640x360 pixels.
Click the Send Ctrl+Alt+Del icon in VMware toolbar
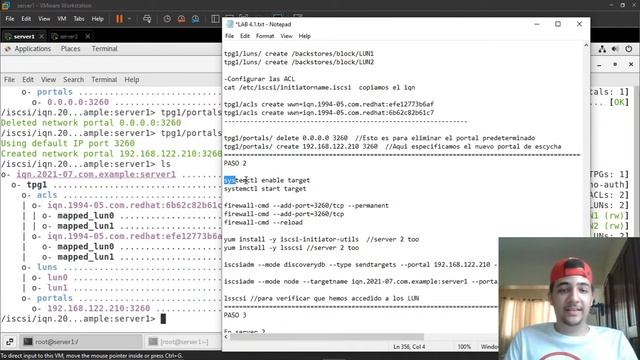click(x=147, y=19)
